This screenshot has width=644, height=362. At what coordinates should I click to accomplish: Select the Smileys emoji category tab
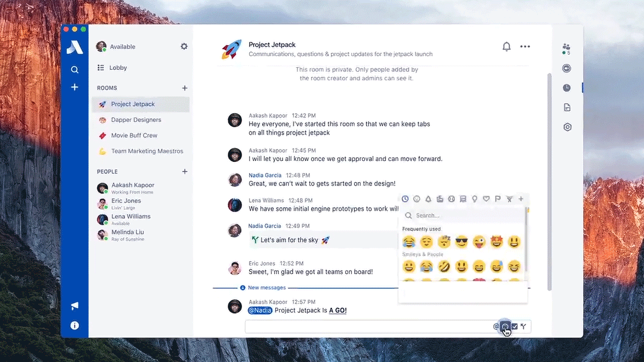(x=417, y=199)
